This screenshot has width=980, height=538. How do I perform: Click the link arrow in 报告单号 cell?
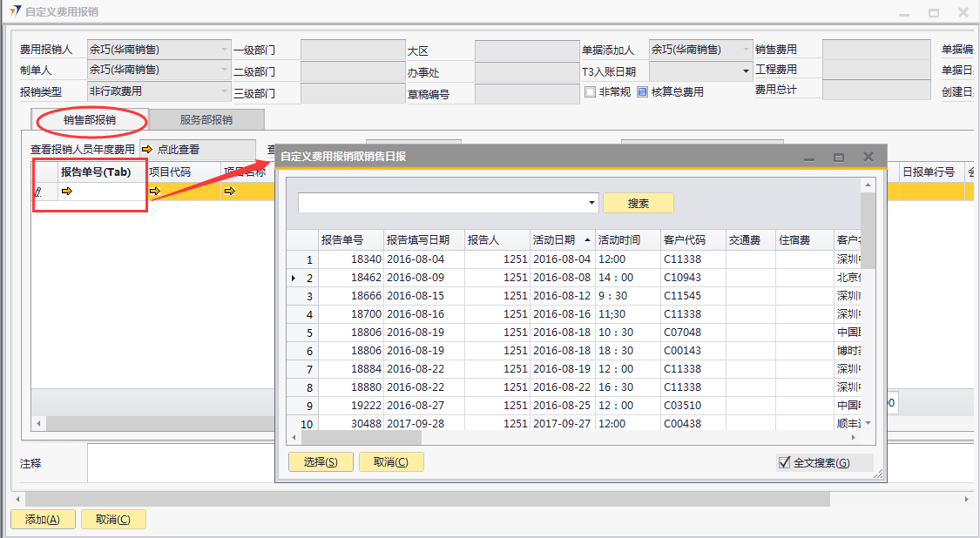pos(67,192)
